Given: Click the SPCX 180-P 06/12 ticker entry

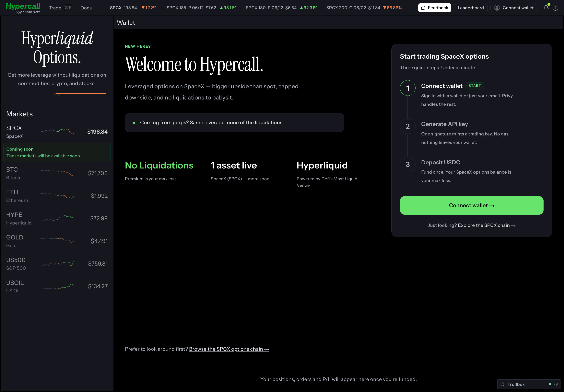Looking at the screenshot, I should pos(282,8).
